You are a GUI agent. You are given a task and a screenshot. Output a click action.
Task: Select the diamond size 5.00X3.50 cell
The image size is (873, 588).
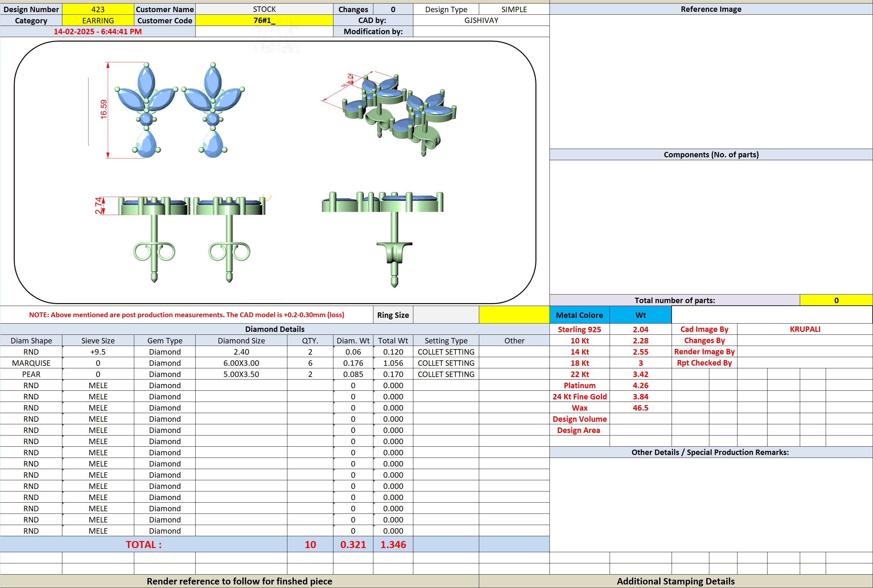[x=241, y=374]
